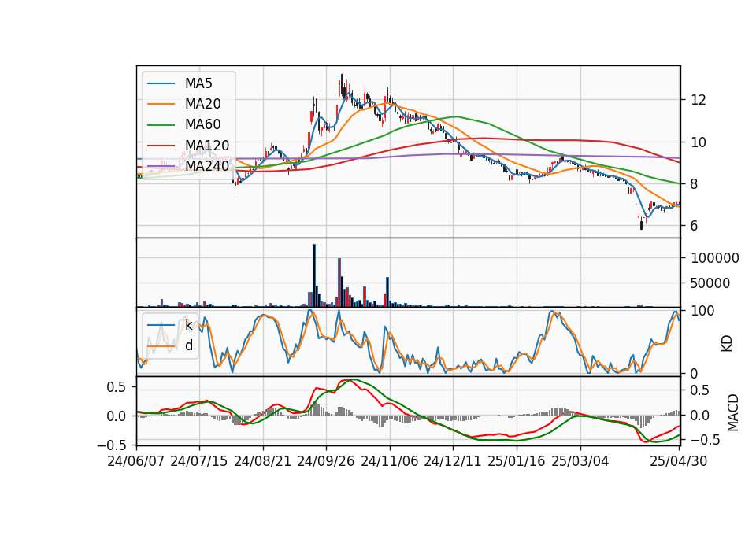Click the date label '25/04/30'
Screen dimensions: 756x543
click(x=679, y=462)
